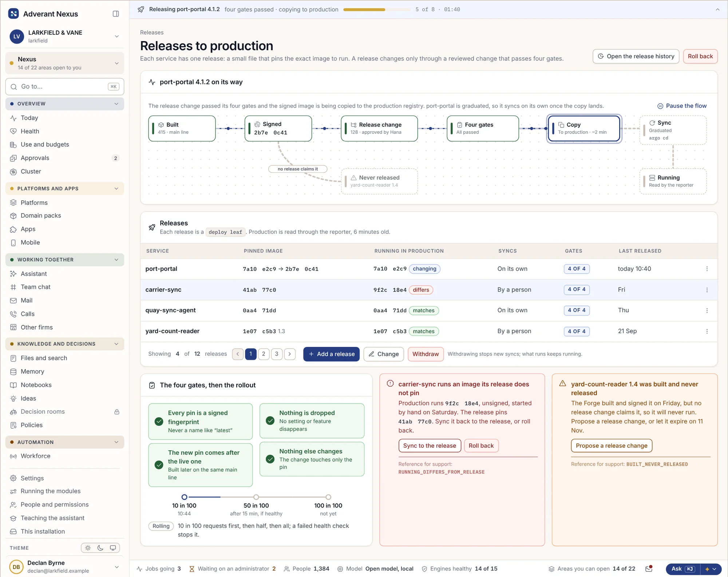Open the port-portal row options menu

pyautogui.click(x=707, y=269)
